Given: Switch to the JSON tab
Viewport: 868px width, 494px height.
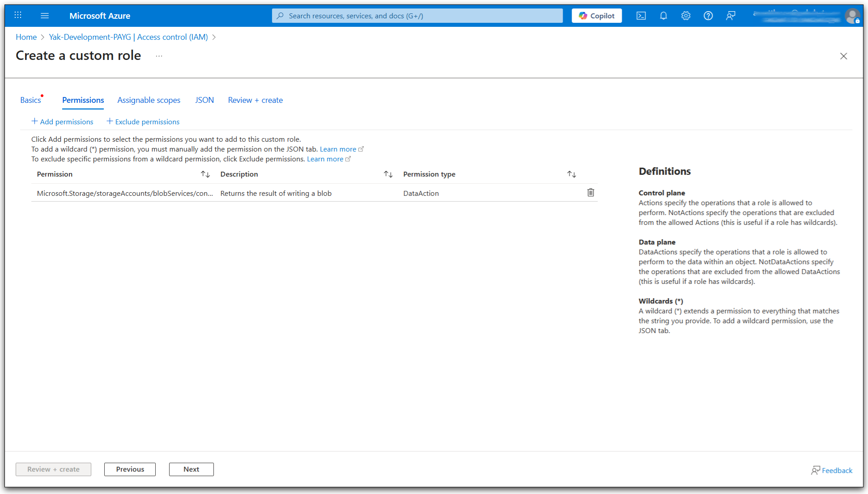Looking at the screenshot, I should [x=204, y=100].
